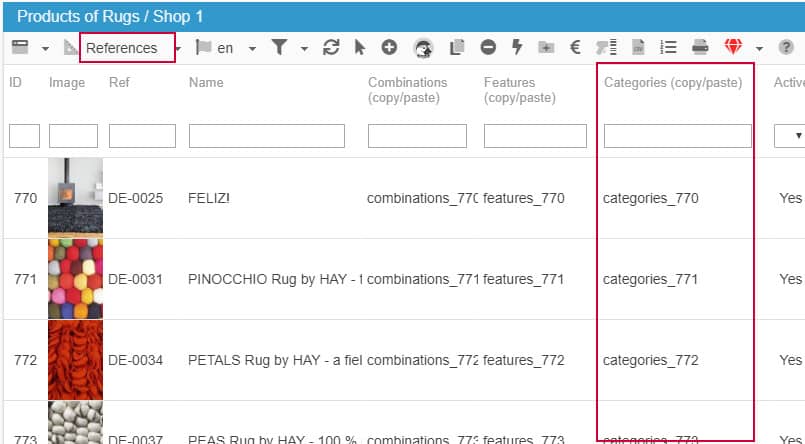This screenshot has height=444, width=805.
Task: Click the Name filter input field
Action: tap(266, 136)
